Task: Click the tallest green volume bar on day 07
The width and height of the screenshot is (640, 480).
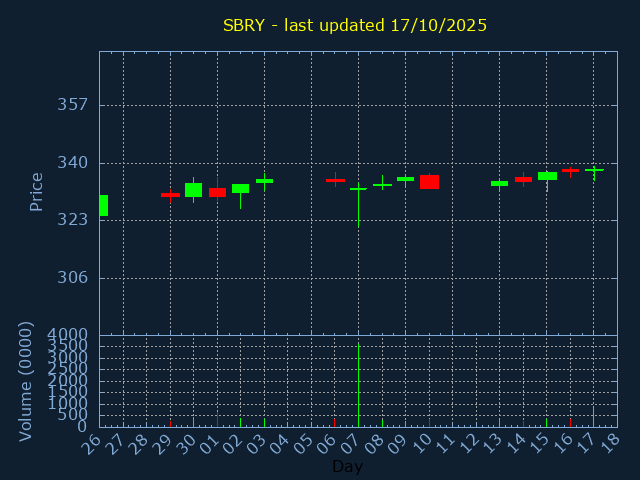Action: [x=358, y=385]
